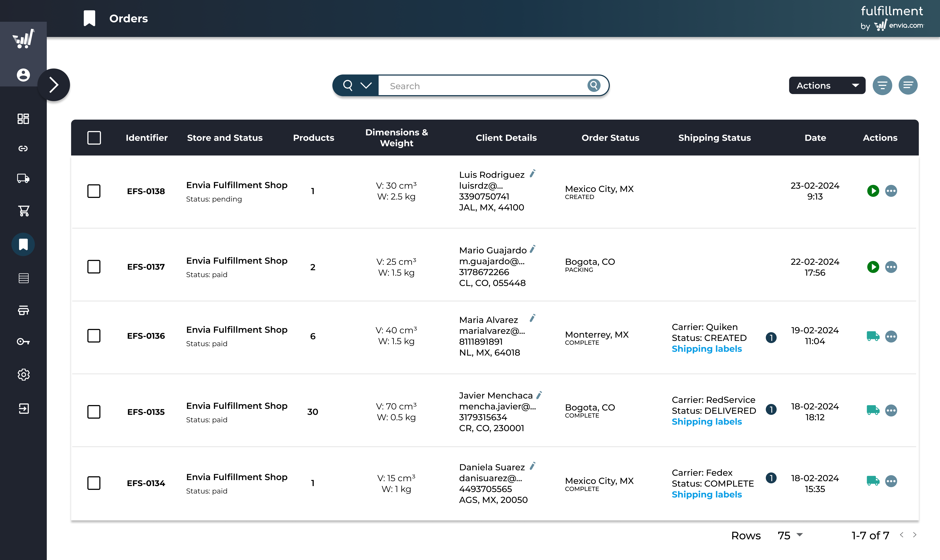Viewport: 940px width, 560px height.
Task: Expand the sidebar with arrow button
Action: 54,85
